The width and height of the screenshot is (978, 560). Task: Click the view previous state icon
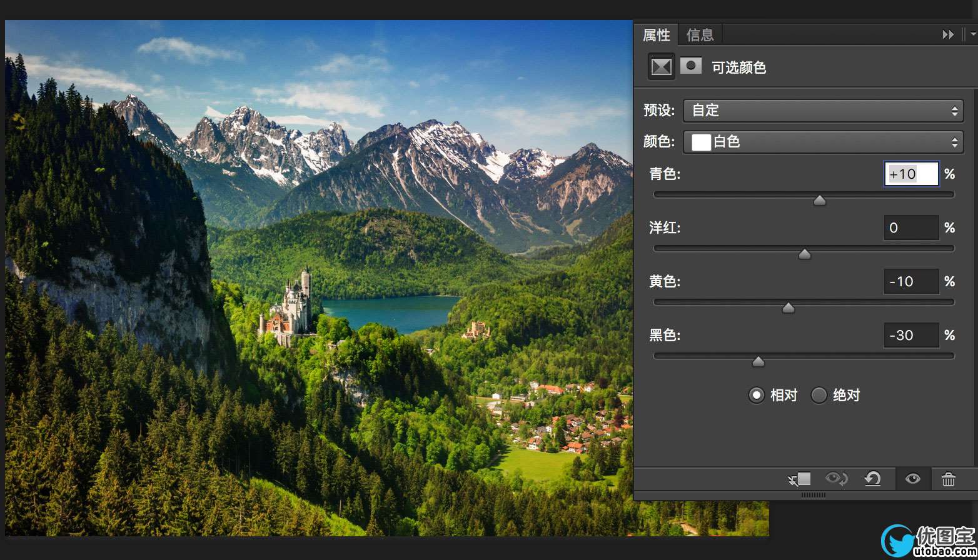(837, 479)
